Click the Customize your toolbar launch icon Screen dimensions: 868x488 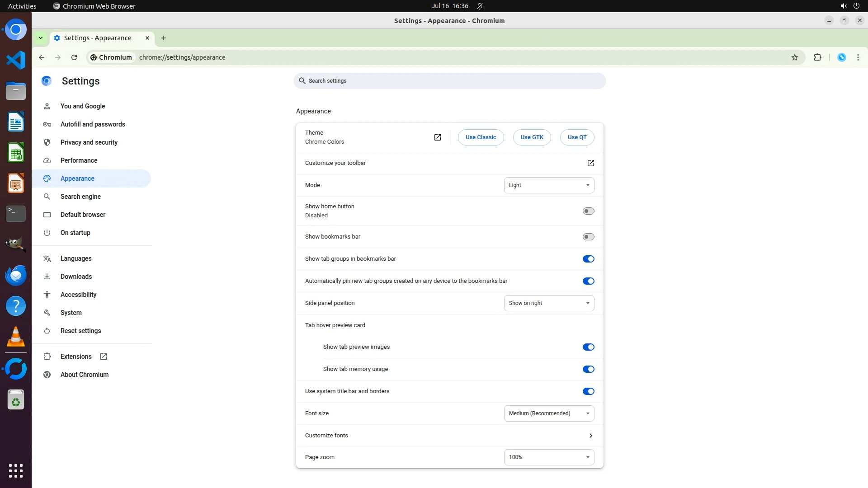(590, 163)
